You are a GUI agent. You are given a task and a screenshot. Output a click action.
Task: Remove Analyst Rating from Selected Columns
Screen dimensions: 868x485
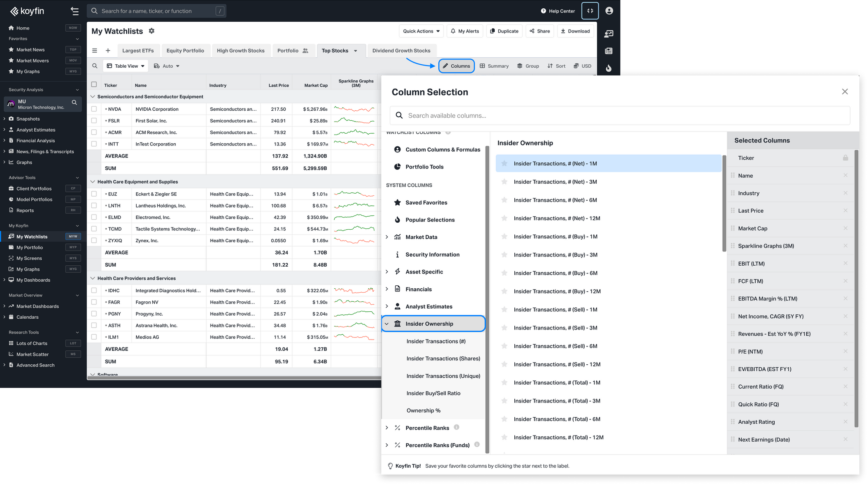845,422
